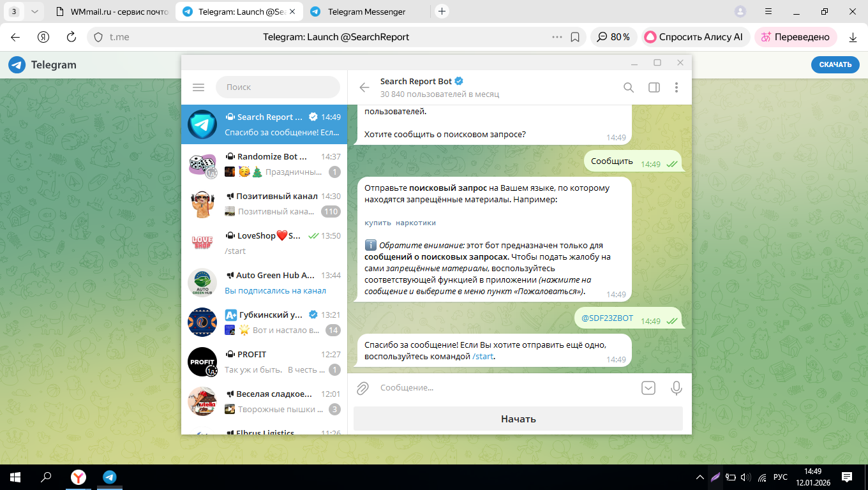Open Windows Start menu
Viewport: 868px width, 490px height.
[15, 477]
